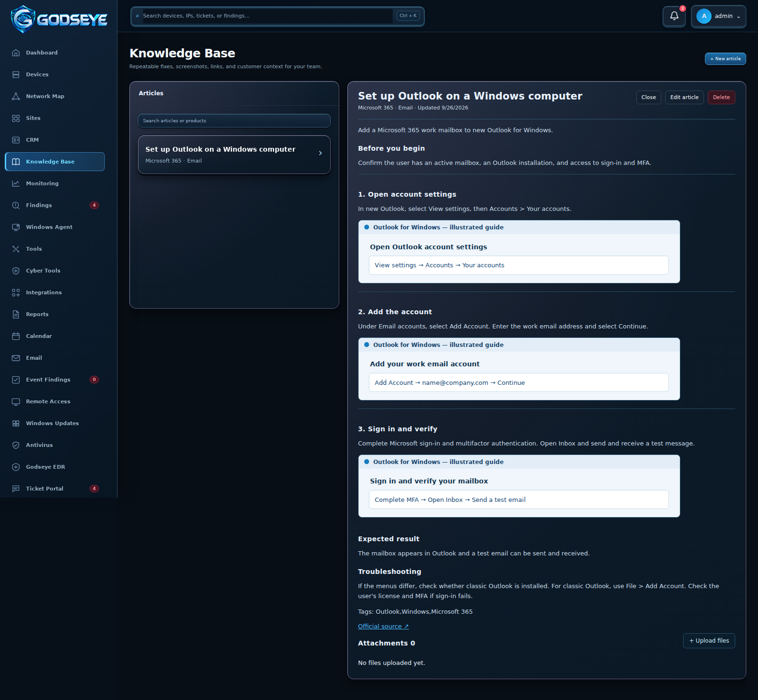Viewport: 758px width, 700px height.
Task: Click the Devices server icon
Action: pyautogui.click(x=16, y=74)
